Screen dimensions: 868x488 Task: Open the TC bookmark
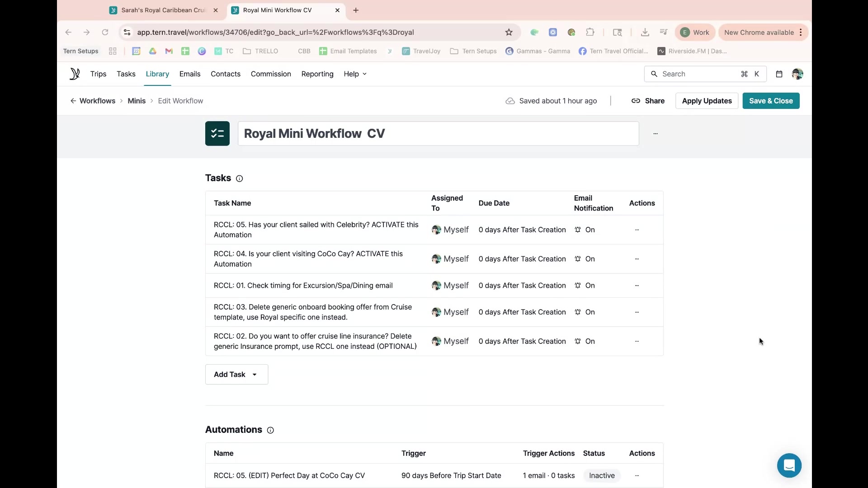click(224, 51)
